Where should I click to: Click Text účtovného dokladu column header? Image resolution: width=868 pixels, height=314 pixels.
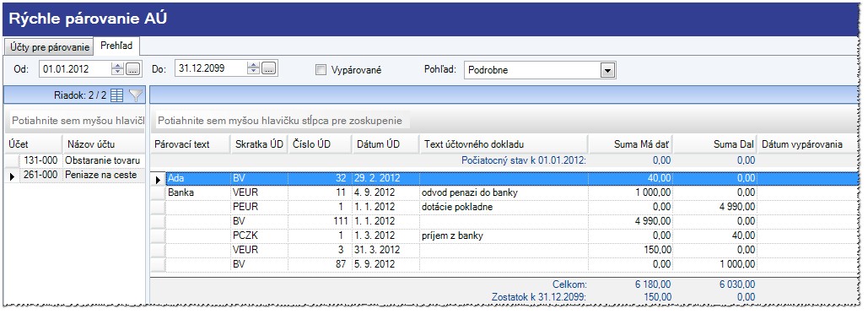tap(504, 144)
